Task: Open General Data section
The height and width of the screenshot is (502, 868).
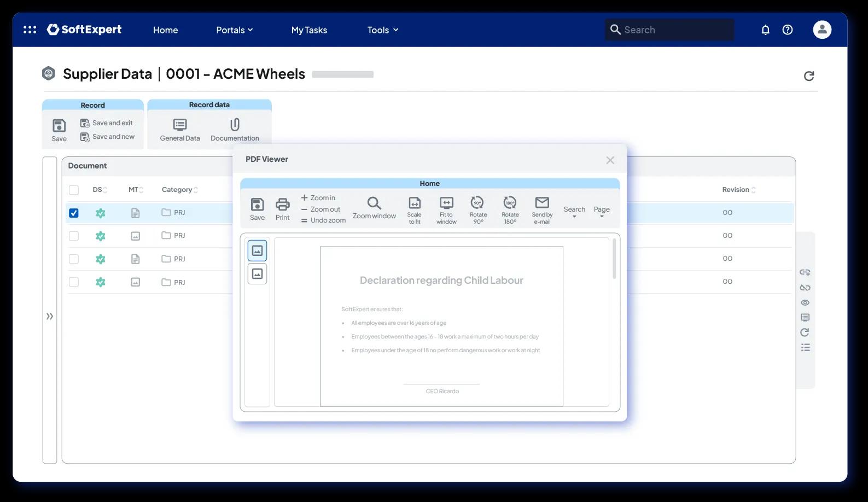Action: pyautogui.click(x=180, y=130)
